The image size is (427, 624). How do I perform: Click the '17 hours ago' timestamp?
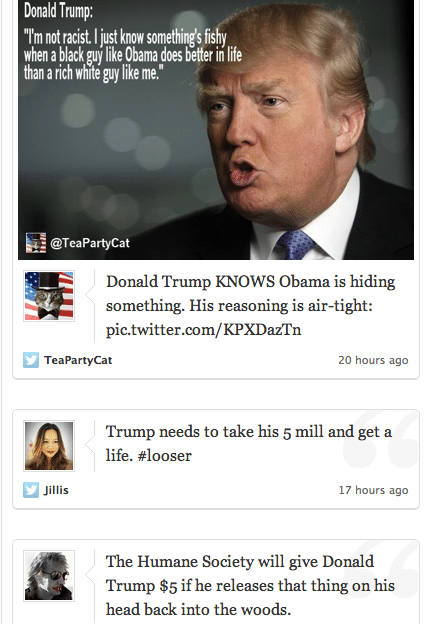[373, 490]
